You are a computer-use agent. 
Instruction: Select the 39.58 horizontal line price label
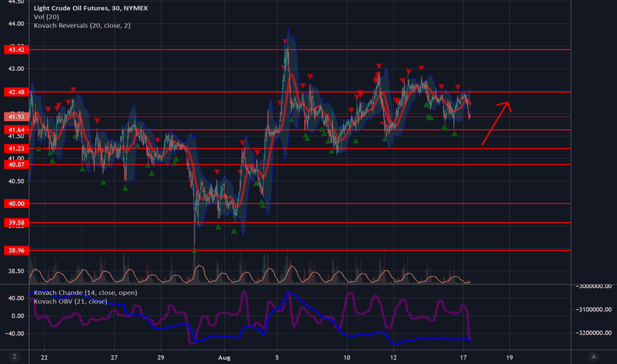tap(17, 223)
